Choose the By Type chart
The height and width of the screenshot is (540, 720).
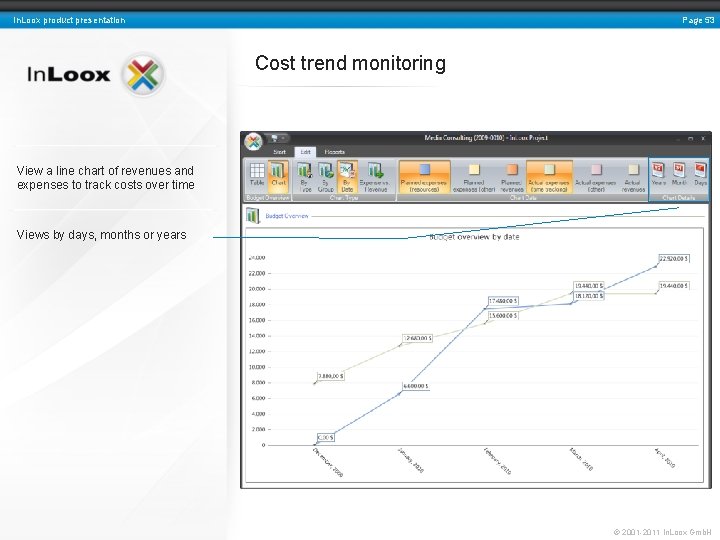coord(304,177)
